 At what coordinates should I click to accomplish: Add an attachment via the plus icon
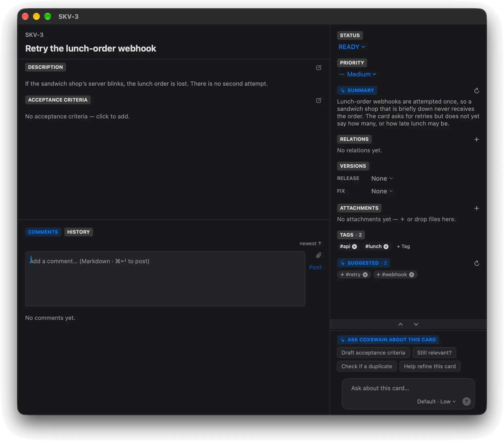coord(476,208)
